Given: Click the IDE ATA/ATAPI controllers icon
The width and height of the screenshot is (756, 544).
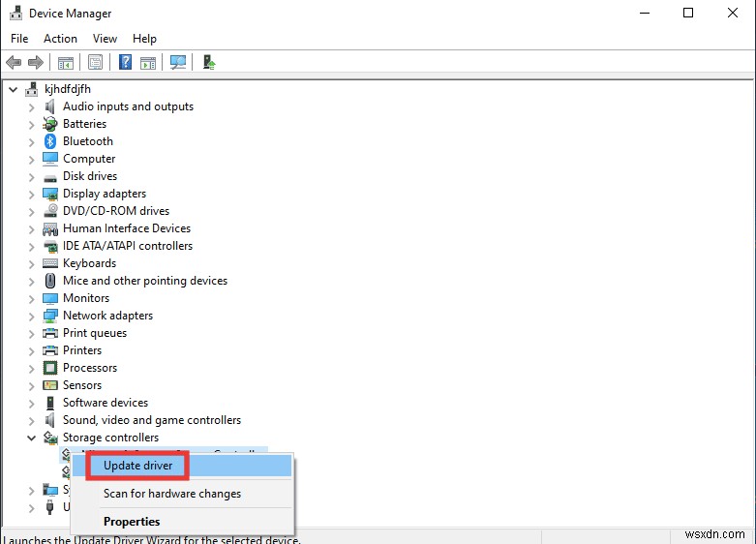Looking at the screenshot, I should pyautogui.click(x=50, y=247).
